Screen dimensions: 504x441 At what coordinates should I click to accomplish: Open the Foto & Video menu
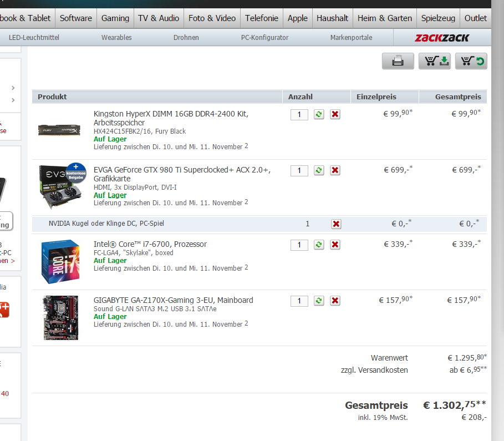[212, 18]
